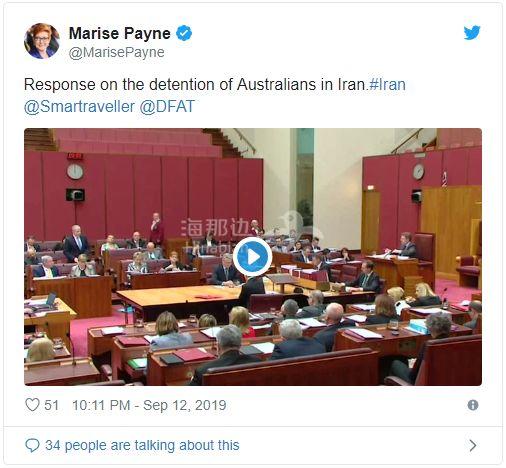Open Marise Payne profile avatar
The width and height of the screenshot is (506, 468).
pyautogui.click(x=42, y=41)
